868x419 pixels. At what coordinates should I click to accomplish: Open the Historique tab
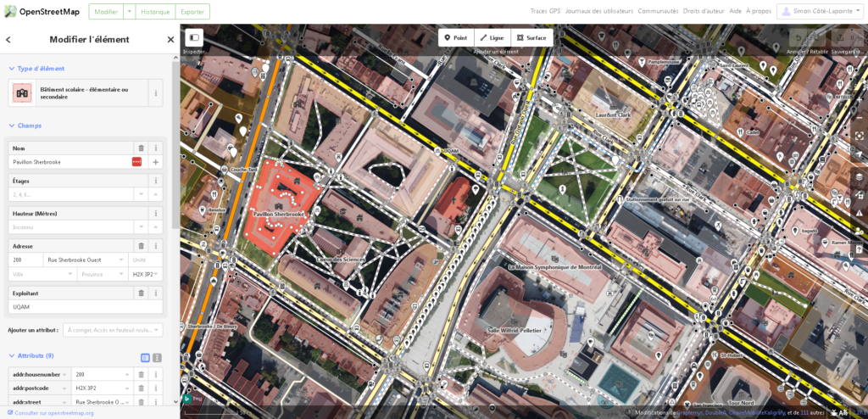tap(155, 11)
